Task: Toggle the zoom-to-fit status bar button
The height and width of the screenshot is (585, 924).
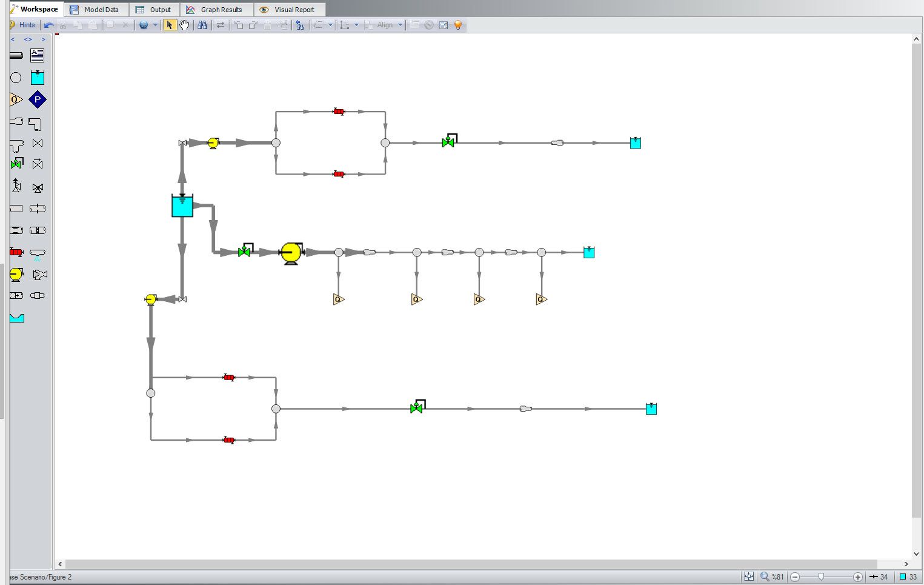Action: [x=749, y=577]
